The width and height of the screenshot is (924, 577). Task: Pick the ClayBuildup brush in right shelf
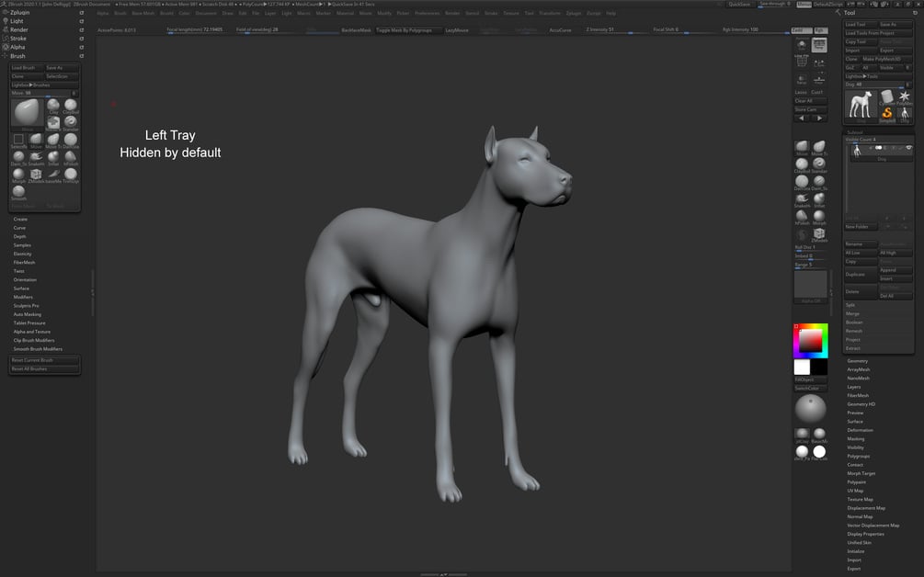tap(802, 164)
